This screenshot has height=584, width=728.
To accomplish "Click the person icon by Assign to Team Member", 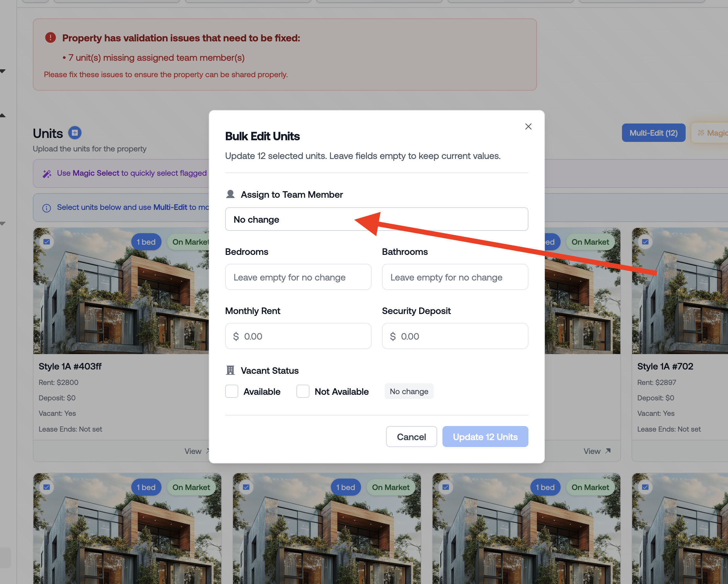I will (230, 194).
